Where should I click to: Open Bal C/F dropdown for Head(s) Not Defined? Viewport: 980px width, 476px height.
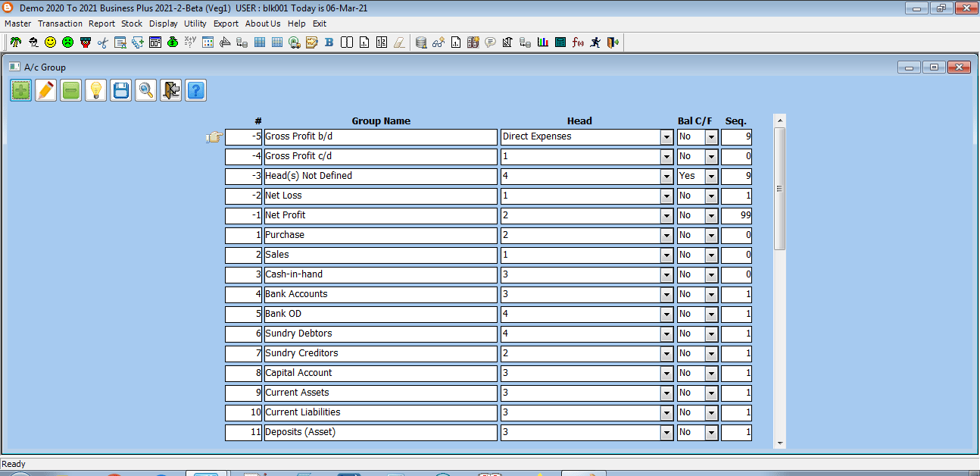click(711, 177)
